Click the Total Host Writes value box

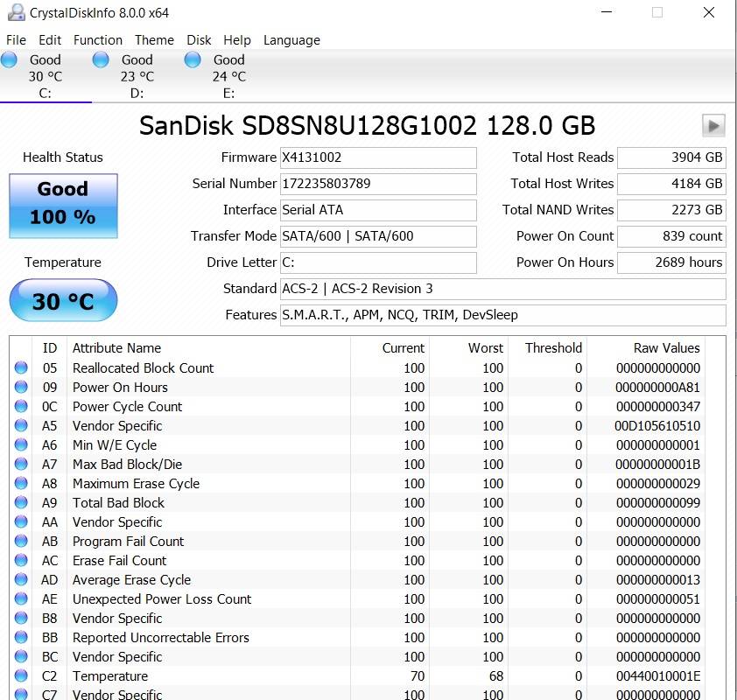point(671,184)
